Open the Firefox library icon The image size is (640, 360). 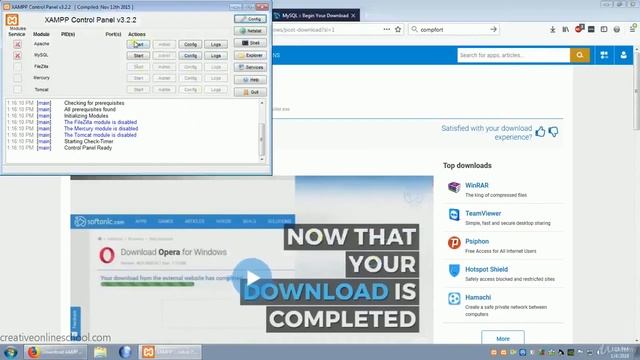pos(565,29)
